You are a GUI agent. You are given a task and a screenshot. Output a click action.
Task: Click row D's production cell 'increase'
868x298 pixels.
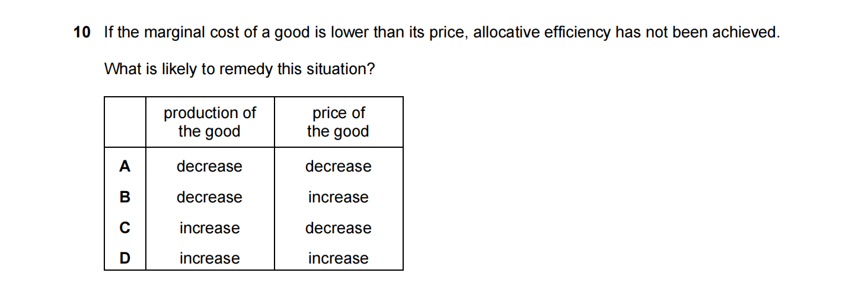tap(209, 258)
